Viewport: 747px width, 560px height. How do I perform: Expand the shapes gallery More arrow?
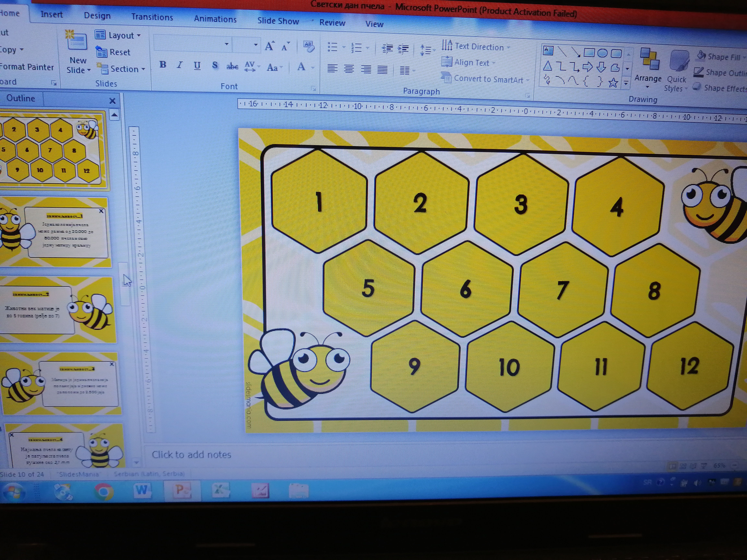click(626, 83)
